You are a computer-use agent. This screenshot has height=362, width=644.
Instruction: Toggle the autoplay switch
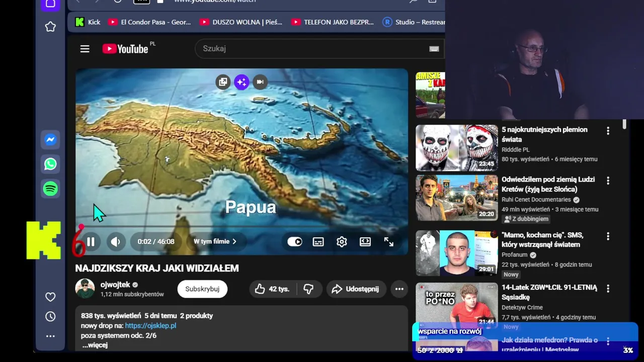pyautogui.click(x=295, y=241)
